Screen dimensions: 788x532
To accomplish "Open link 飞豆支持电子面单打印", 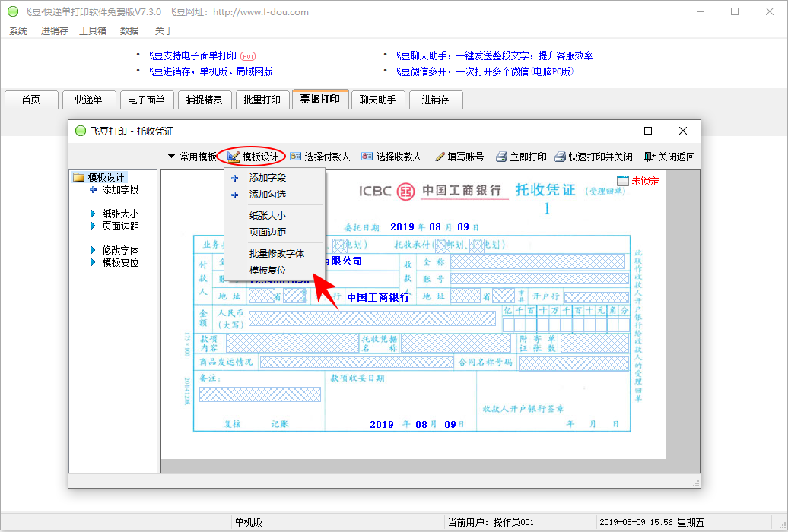I will [190, 55].
